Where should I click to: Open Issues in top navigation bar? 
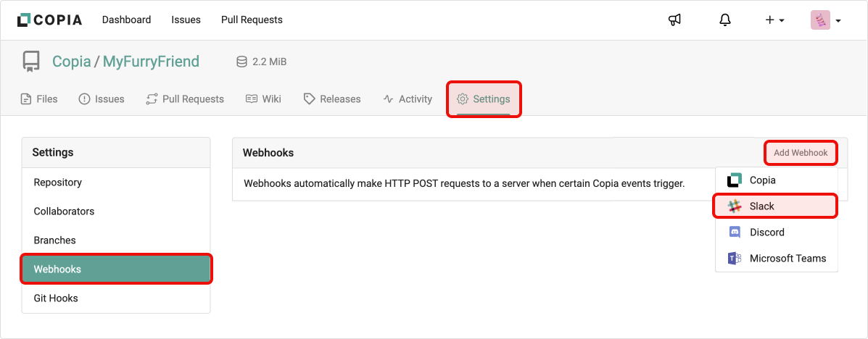click(186, 20)
